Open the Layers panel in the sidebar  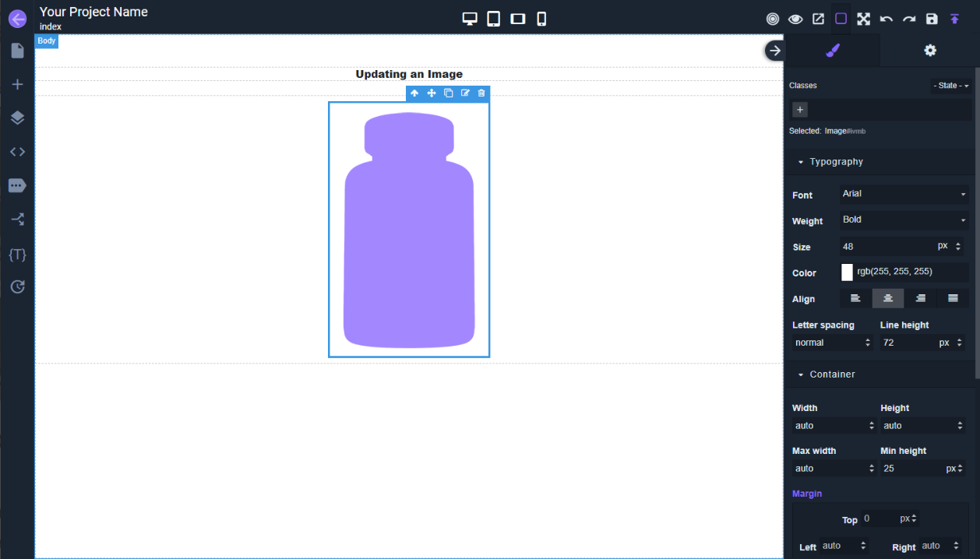pyautogui.click(x=17, y=118)
